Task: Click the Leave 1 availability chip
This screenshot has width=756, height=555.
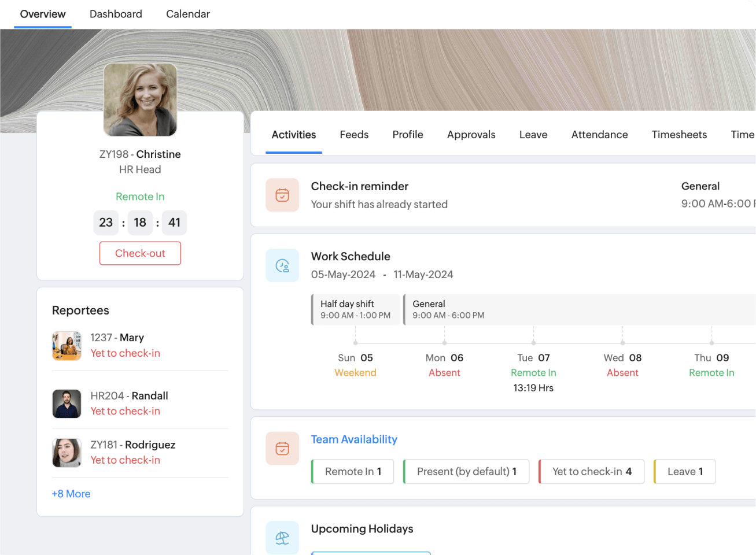Action: tap(685, 472)
